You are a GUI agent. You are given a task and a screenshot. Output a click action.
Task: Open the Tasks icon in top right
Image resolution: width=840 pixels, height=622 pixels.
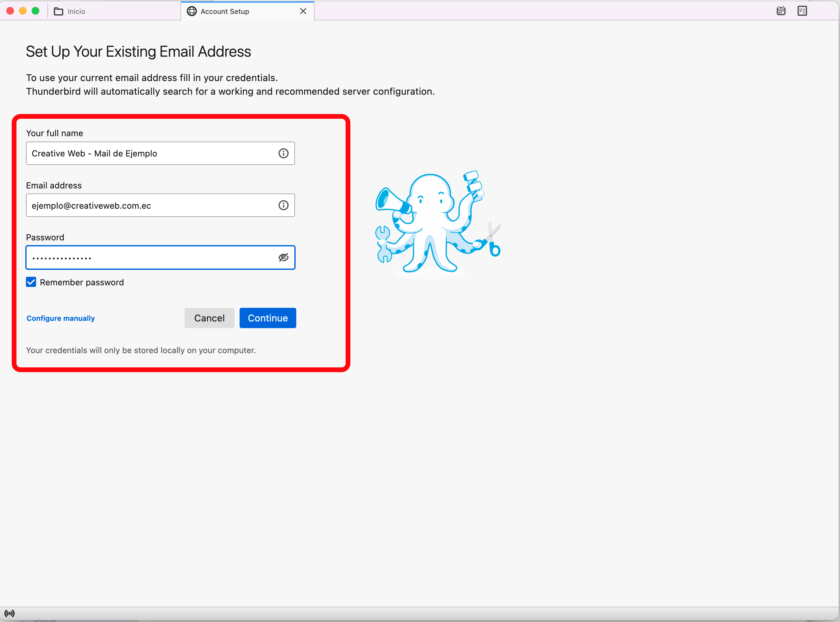[x=802, y=11]
